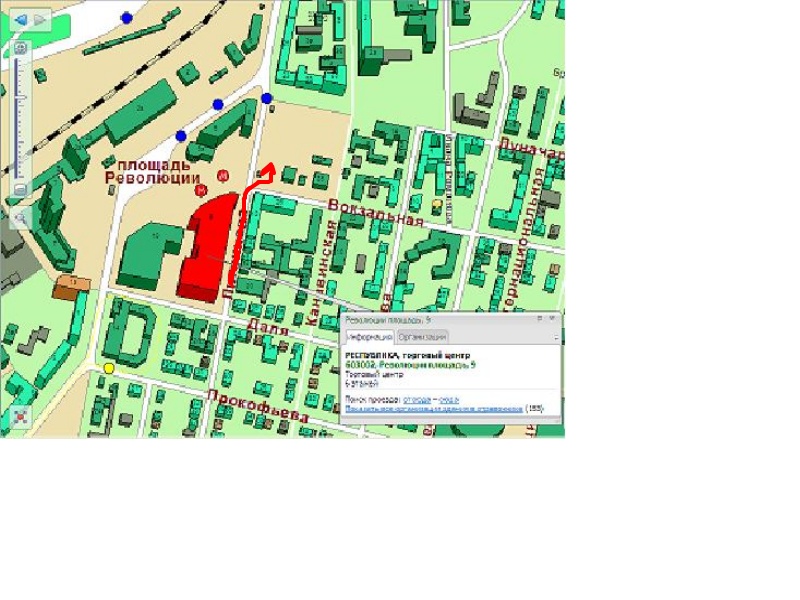Screen dimensions: 800x600
Task: Click the yellow marker on Вокзальная street
Action: [437, 204]
